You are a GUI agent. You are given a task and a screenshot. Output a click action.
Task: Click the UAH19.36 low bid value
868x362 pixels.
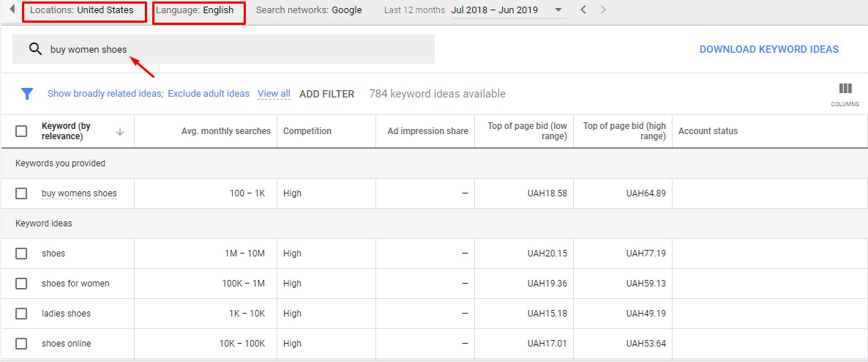point(547,284)
